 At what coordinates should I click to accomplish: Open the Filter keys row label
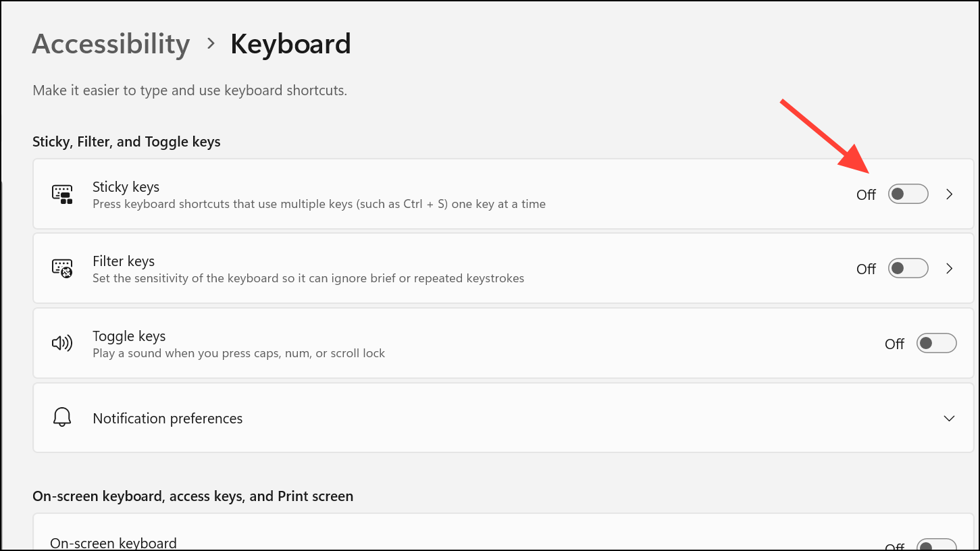pos(124,261)
